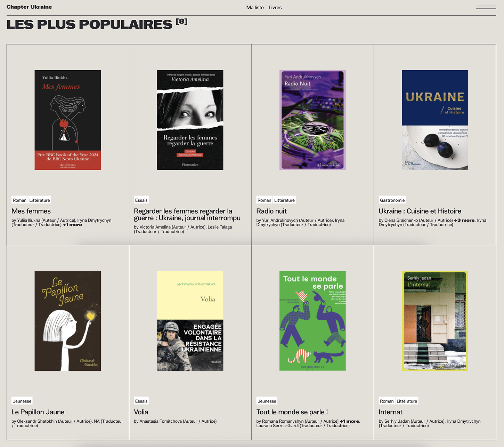504x447 pixels.
Task: Click the Chapter Ukraine site logo
Action: click(x=29, y=7)
